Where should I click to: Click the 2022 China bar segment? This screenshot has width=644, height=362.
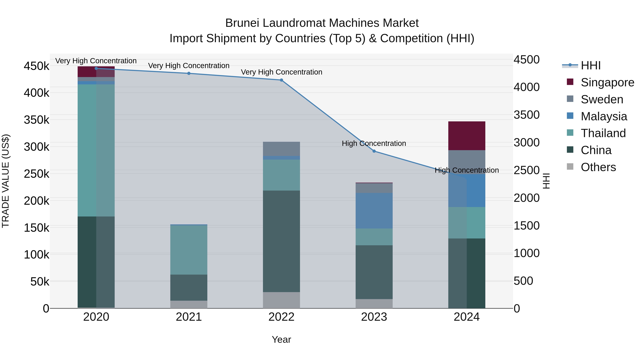click(282, 241)
